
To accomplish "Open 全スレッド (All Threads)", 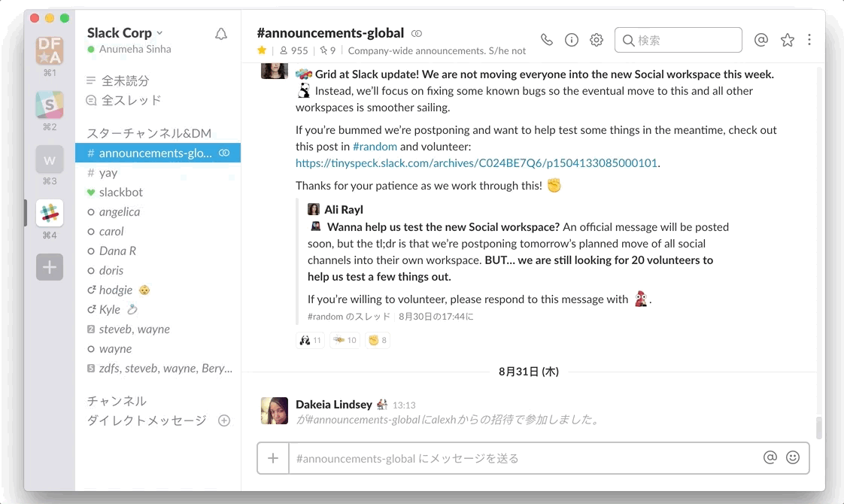I will pyautogui.click(x=124, y=100).
